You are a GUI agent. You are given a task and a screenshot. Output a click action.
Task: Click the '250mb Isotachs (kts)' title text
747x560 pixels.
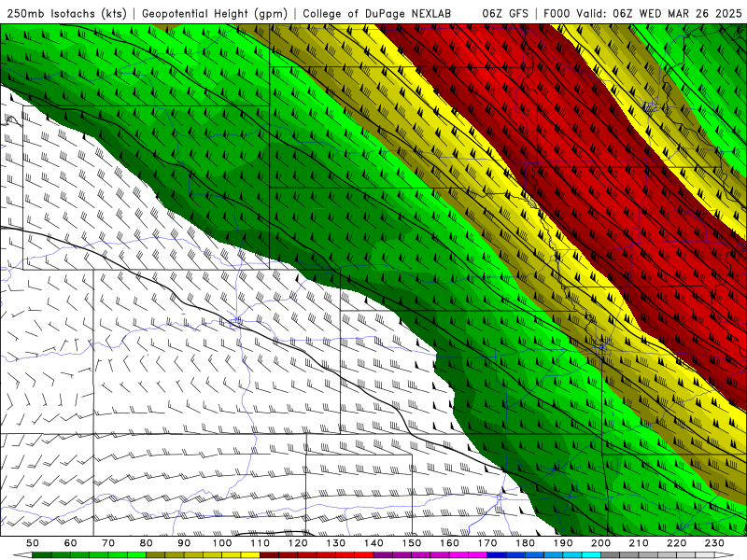point(67,13)
